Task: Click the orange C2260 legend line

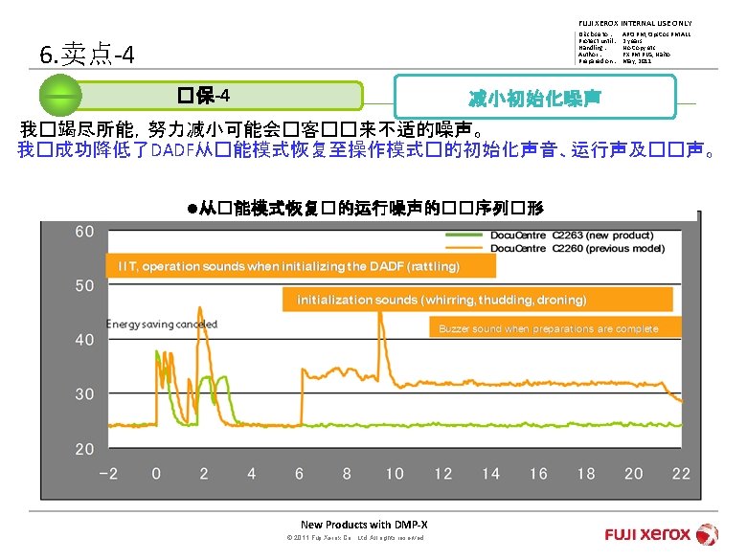Action: pos(464,248)
